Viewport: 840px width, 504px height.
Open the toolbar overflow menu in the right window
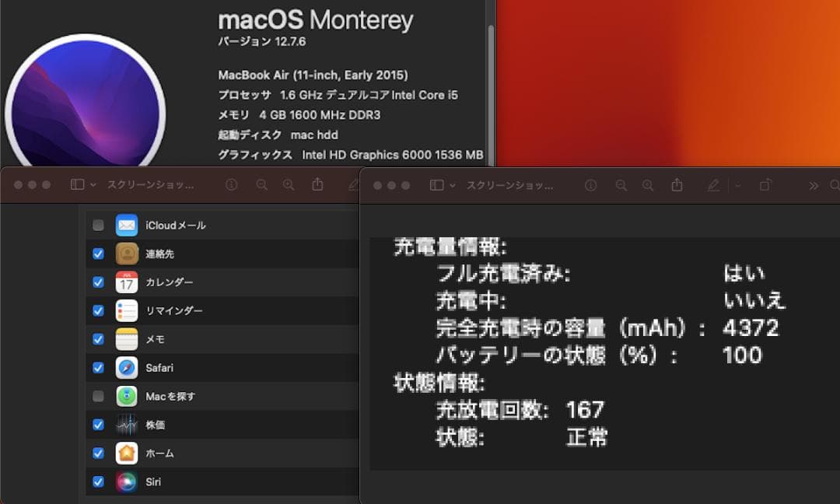pyautogui.click(x=814, y=185)
